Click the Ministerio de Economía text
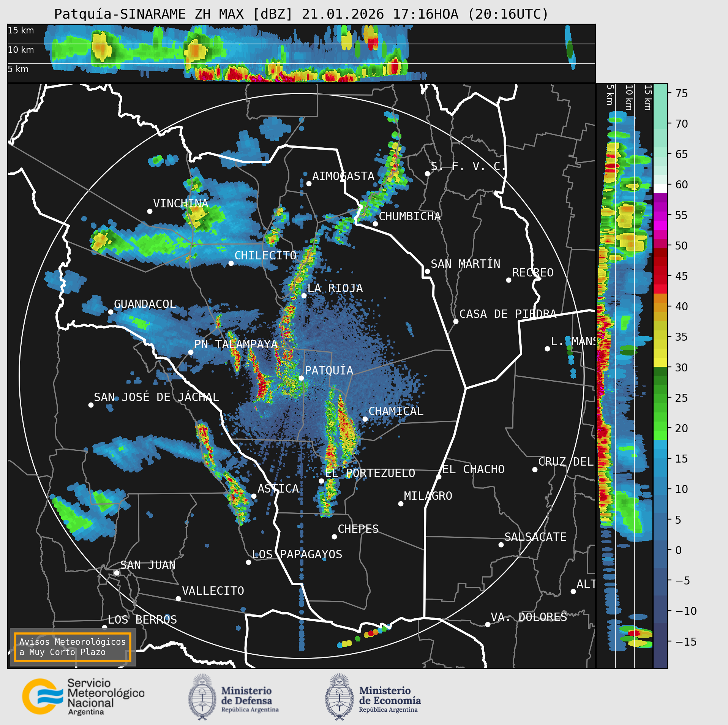 (390, 700)
